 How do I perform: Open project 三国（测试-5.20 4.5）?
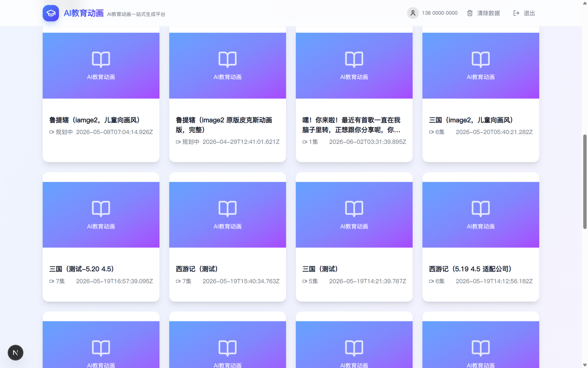[x=101, y=237]
